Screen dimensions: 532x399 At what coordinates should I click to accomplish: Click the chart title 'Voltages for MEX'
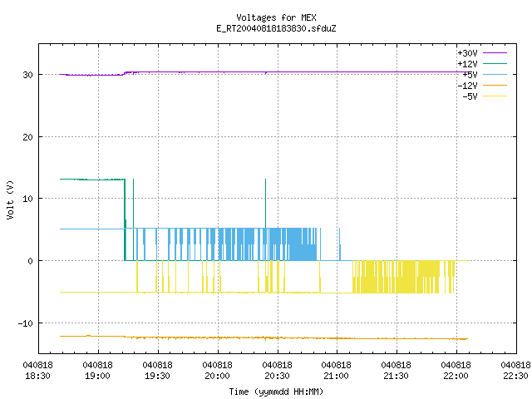(x=276, y=17)
